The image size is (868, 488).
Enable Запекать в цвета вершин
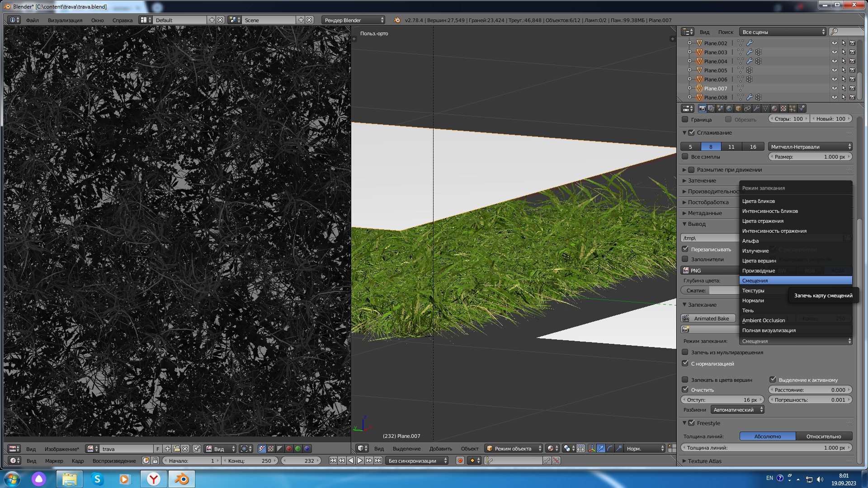[685, 380]
